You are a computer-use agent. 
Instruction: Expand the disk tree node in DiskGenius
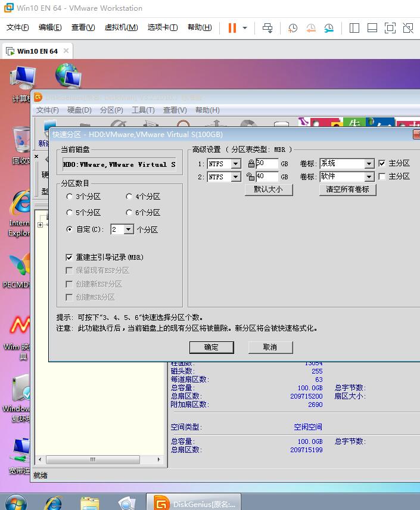pos(40,225)
